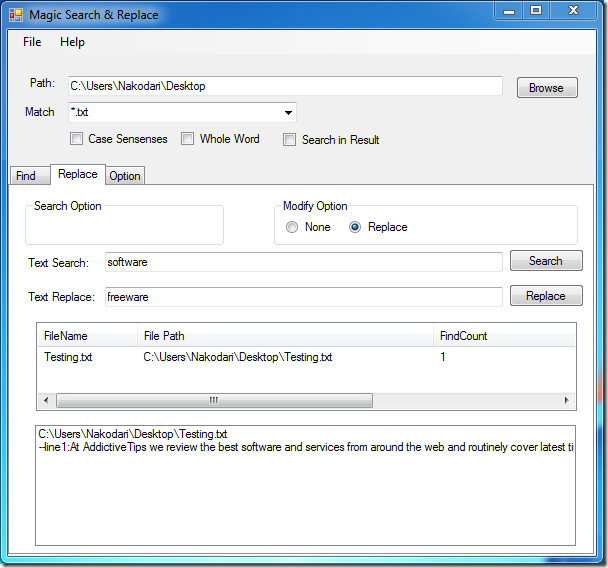Enable the Whole Word checkbox
This screenshot has height=568, width=608.
[187, 139]
